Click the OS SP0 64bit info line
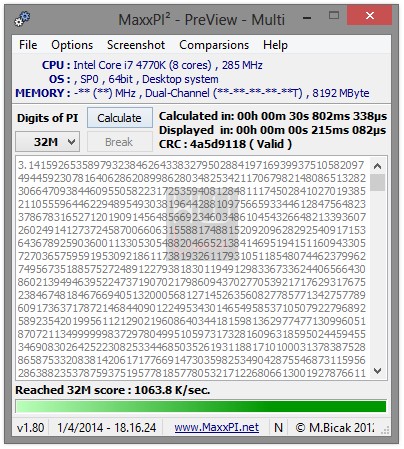This screenshot has height=449, width=404. [134, 79]
